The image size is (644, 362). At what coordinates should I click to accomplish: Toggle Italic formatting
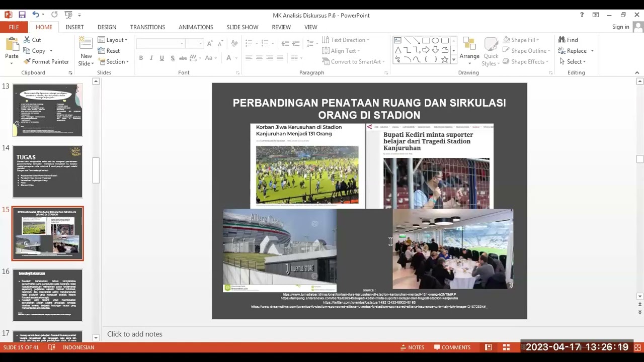point(151,58)
